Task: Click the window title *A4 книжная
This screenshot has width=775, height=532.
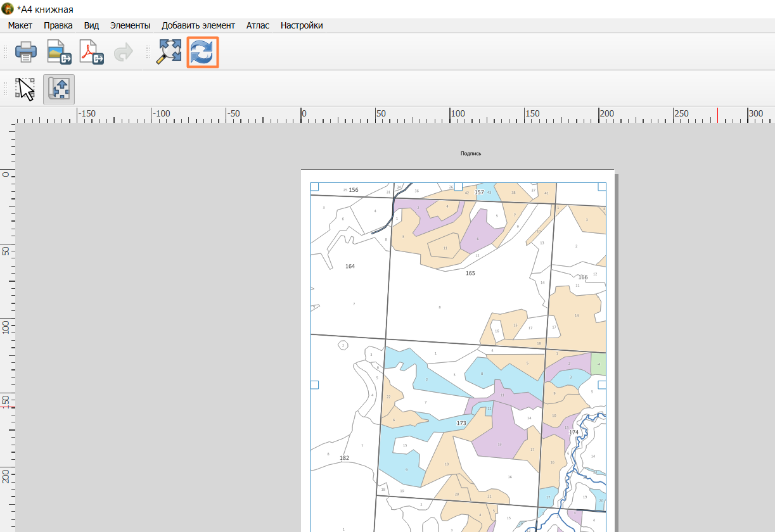Action: [x=45, y=9]
